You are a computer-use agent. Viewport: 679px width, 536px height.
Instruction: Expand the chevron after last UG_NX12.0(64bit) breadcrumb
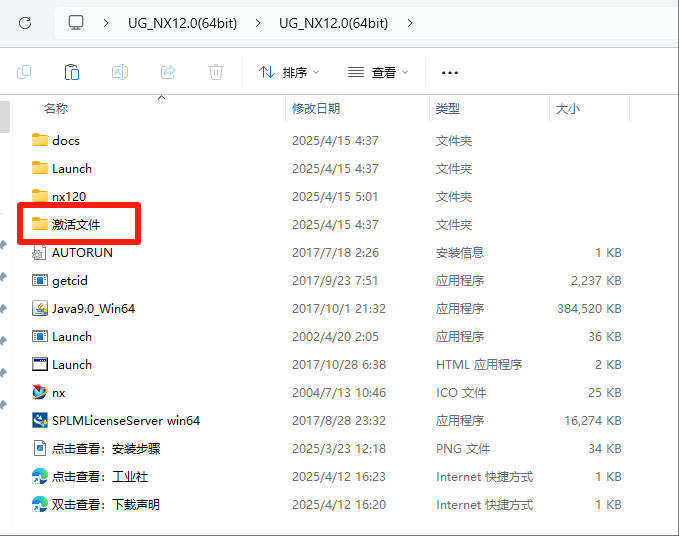(x=410, y=22)
